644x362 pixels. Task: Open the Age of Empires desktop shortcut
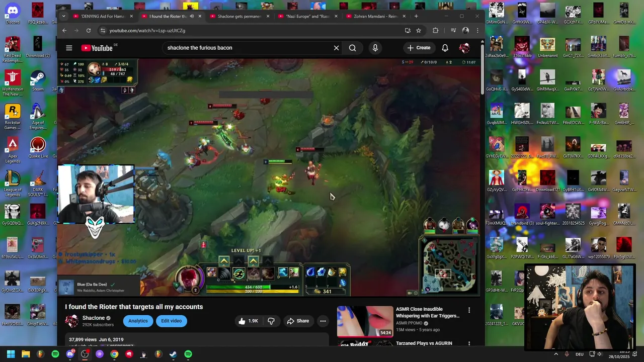pyautogui.click(x=38, y=117)
